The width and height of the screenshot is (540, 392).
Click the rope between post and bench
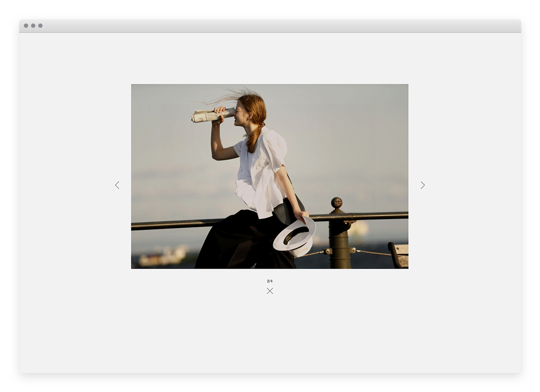tap(371, 252)
